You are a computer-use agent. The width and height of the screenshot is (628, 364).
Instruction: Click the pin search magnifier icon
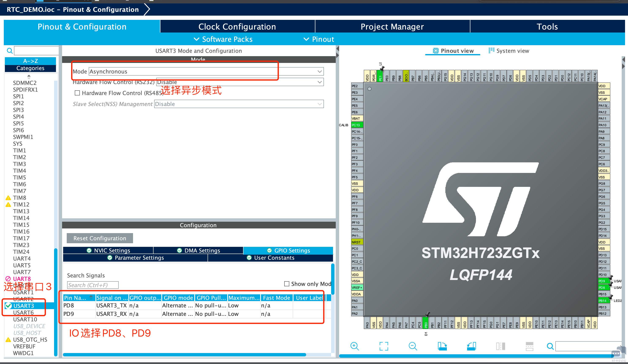point(550,346)
